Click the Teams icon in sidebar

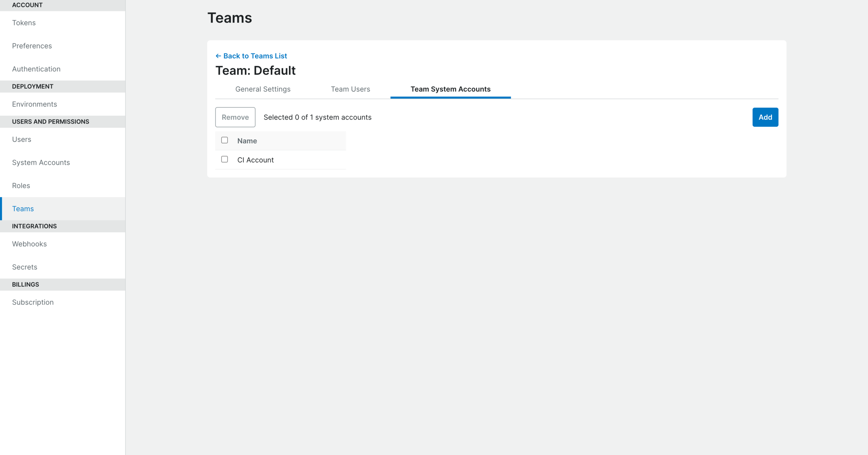pyautogui.click(x=23, y=208)
